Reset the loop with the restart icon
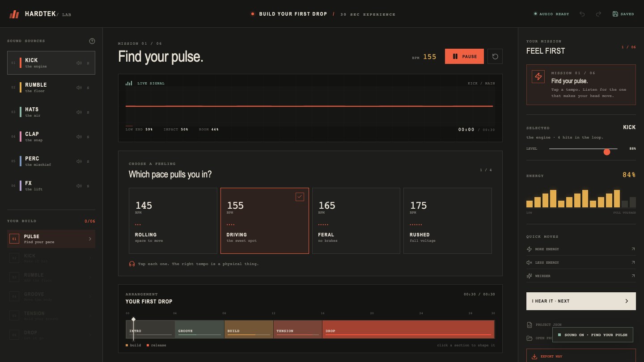Screen dimensions: 644x362 point(495,56)
